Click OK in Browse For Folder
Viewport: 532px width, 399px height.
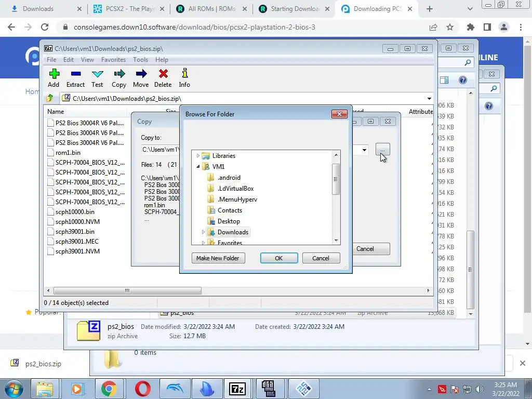click(279, 258)
